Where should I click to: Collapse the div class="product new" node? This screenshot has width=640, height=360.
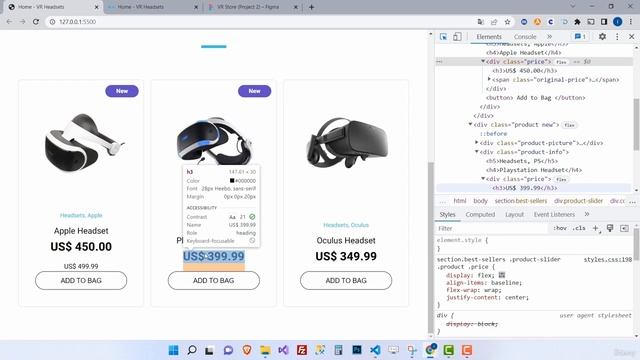pos(470,124)
